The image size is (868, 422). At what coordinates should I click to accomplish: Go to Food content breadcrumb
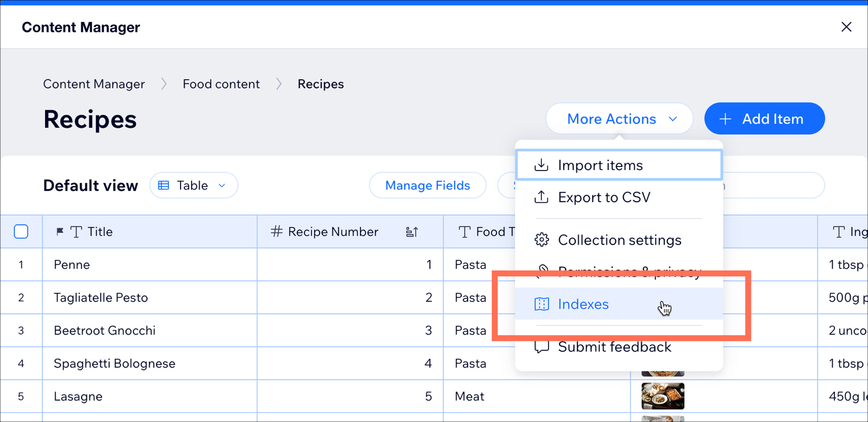pos(221,84)
